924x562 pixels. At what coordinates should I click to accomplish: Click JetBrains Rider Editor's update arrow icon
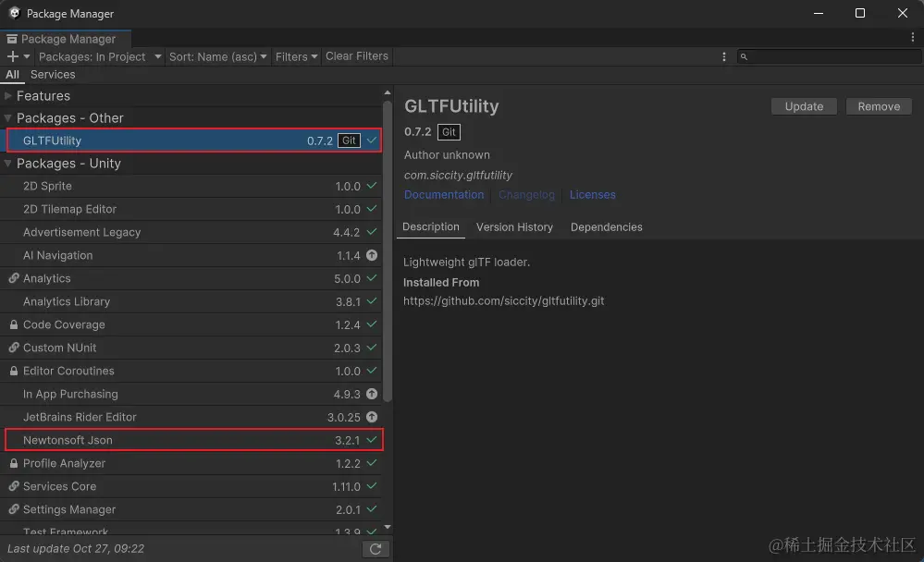(x=371, y=417)
